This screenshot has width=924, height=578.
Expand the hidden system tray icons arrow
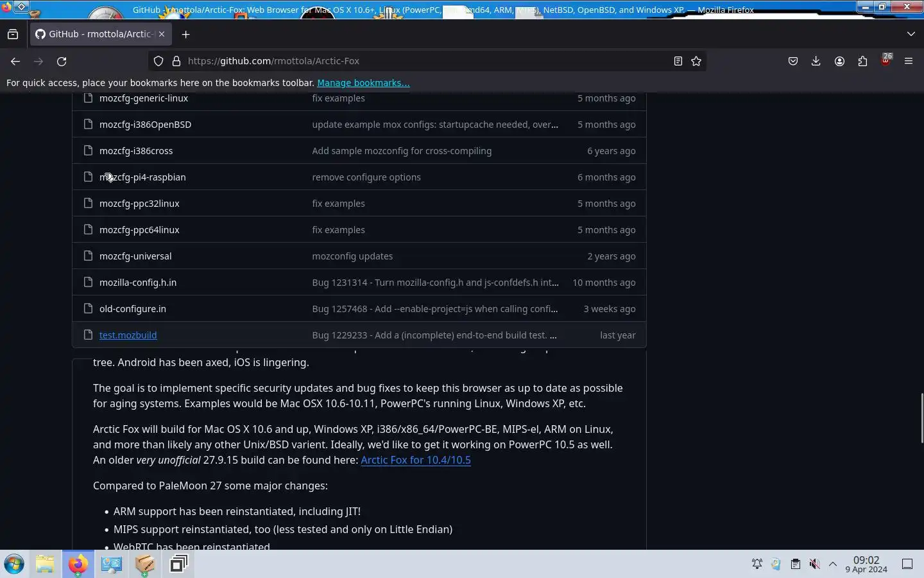(x=833, y=565)
